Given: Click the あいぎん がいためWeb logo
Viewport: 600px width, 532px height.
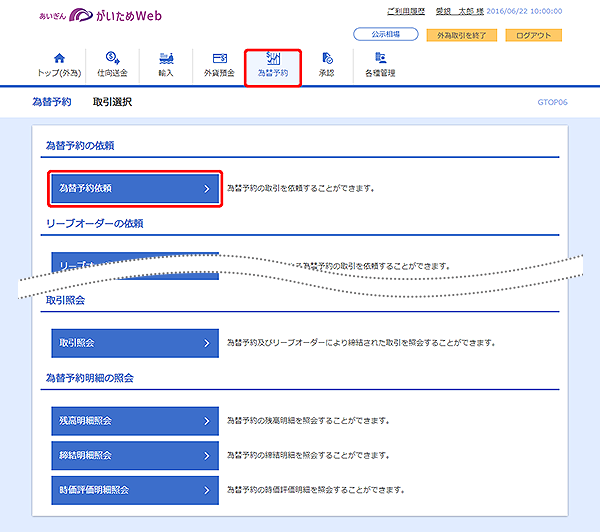Looking at the screenshot, I should click(x=101, y=15).
